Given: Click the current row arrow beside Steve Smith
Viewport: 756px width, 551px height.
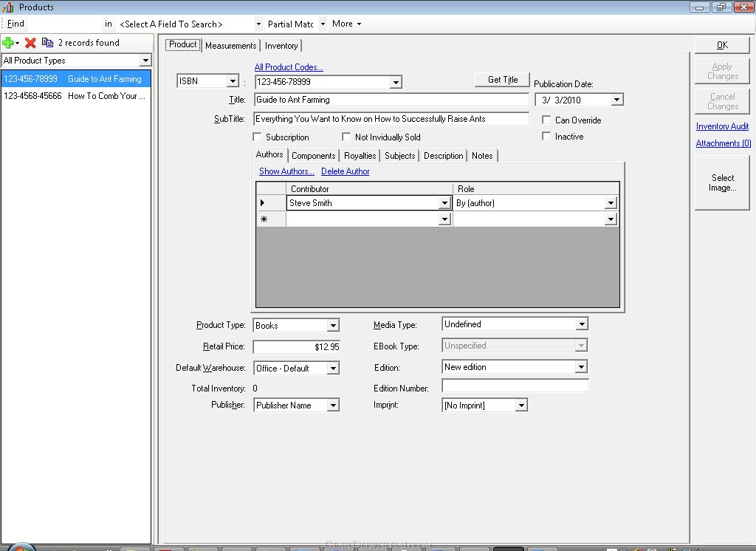Looking at the screenshot, I should click(x=263, y=203).
